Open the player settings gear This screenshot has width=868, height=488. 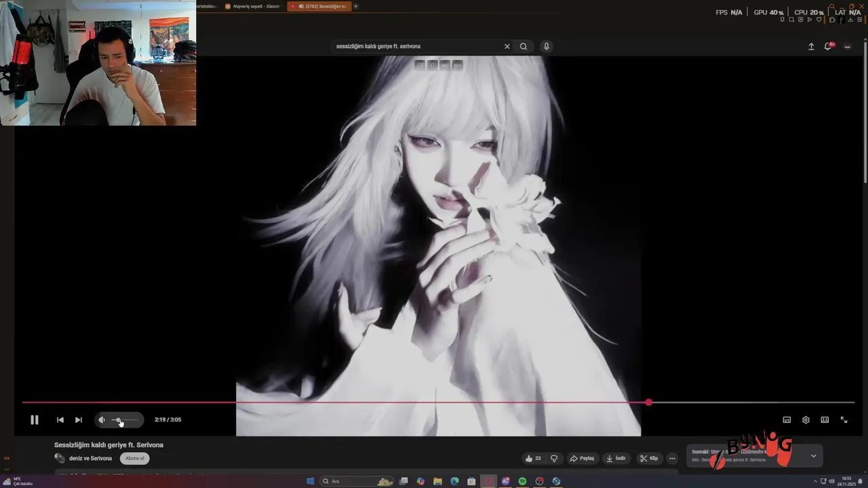pos(806,420)
